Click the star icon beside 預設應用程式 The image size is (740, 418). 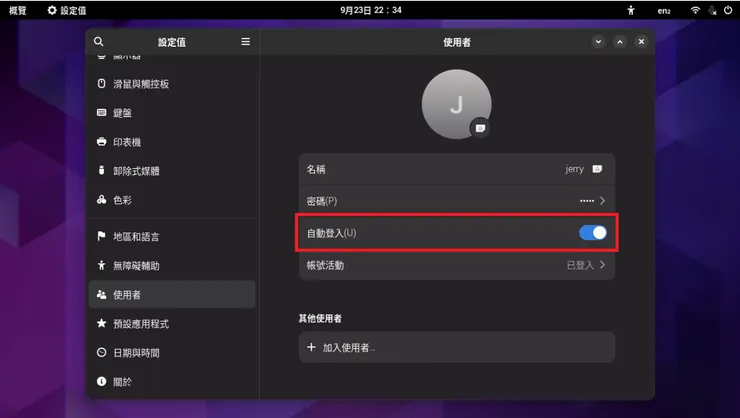101,323
